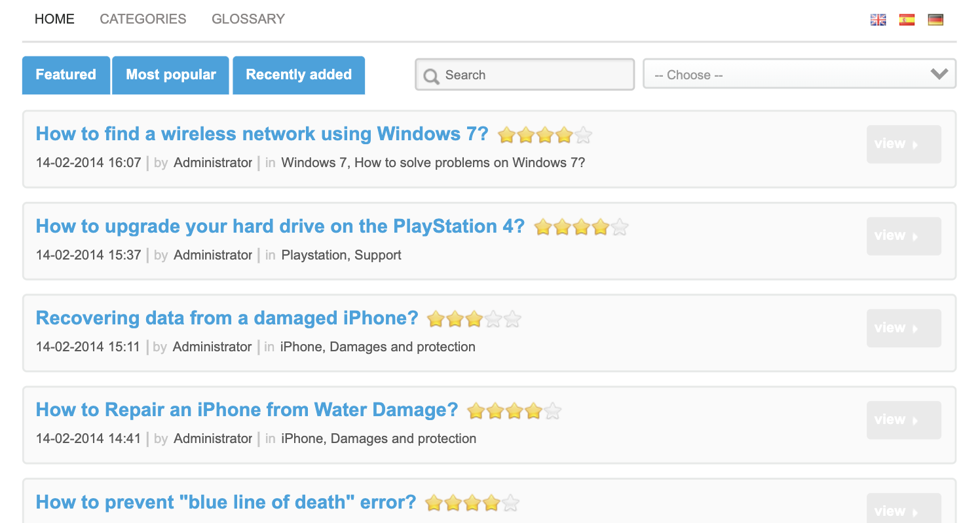Open iPhone category in the Water Damage row
The image size is (980, 523).
pyautogui.click(x=303, y=438)
